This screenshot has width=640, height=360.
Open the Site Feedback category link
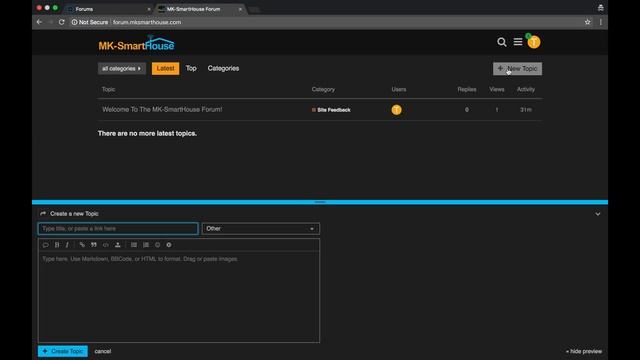point(331,110)
